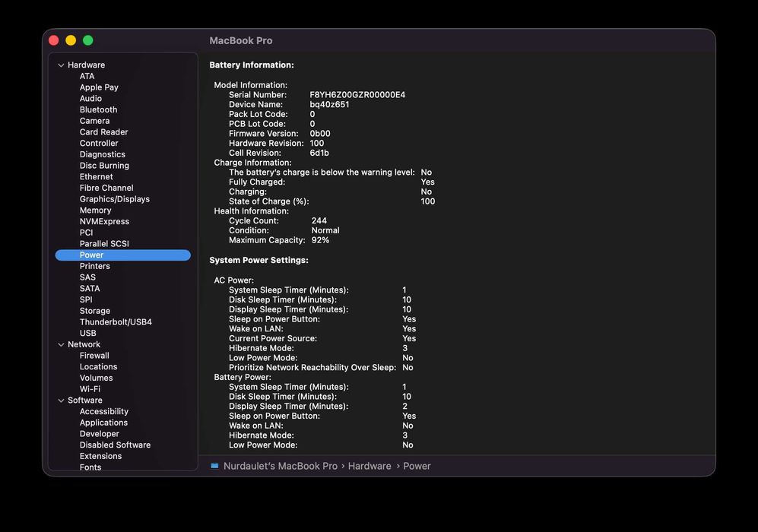Click the Battery Information heading
Viewport: 758px width, 532px height.
click(x=252, y=65)
